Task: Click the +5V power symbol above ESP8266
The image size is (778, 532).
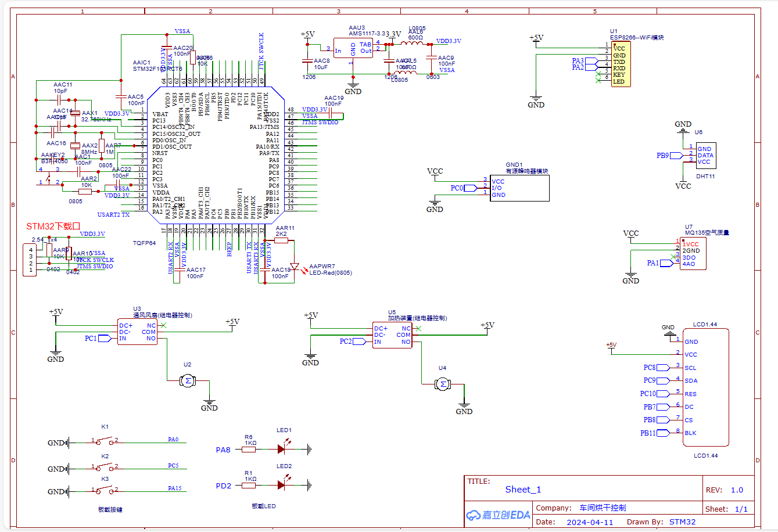Action: click(536, 39)
